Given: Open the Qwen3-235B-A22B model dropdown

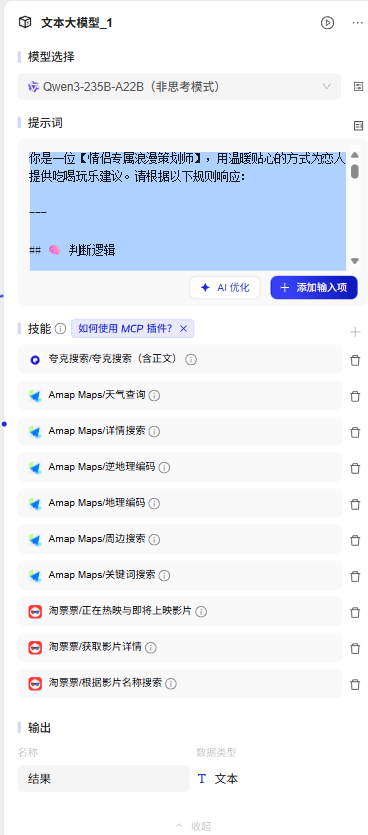Looking at the screenshot, I should click(179, 86).
